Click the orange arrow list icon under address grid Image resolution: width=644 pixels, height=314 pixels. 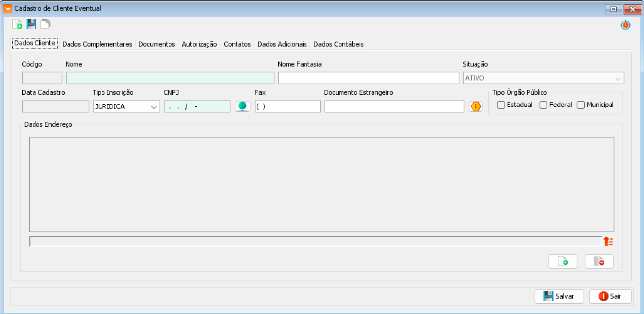coord(609,242)
